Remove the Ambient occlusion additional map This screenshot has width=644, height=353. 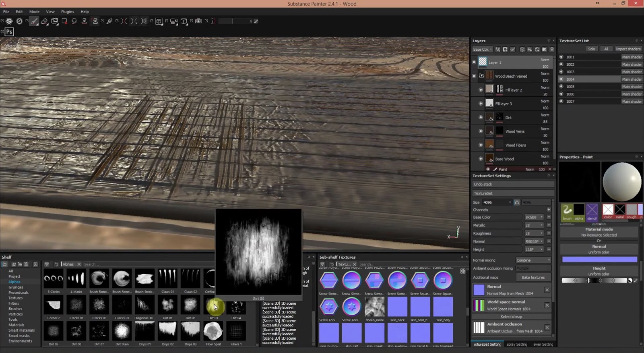(x=547, y=328)
